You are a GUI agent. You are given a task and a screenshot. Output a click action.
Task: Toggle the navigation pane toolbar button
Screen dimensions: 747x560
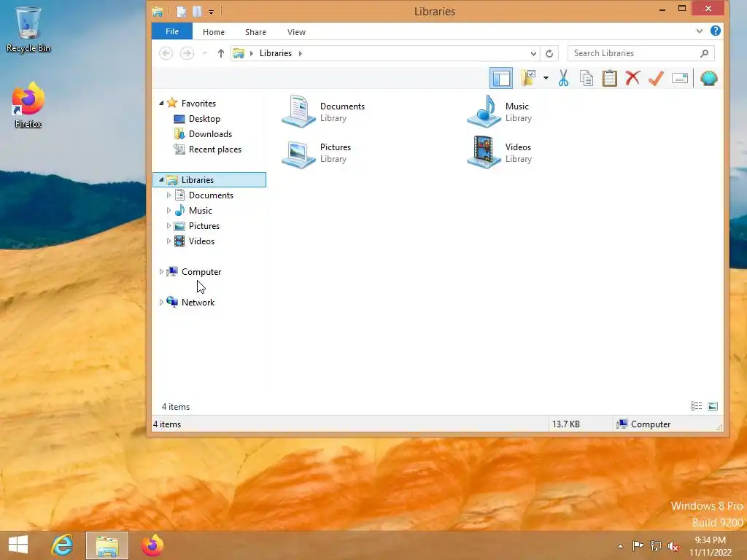click(501, 78)
